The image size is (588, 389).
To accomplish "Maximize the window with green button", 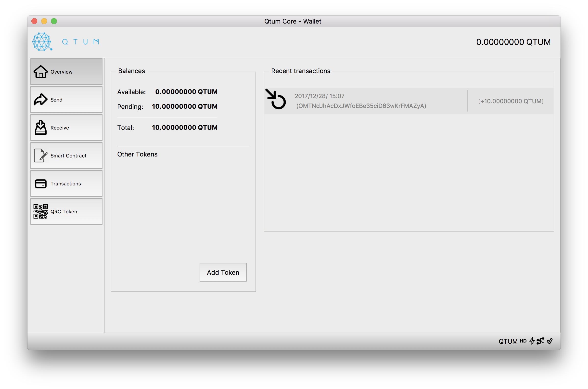I will (x=54, y=21).
